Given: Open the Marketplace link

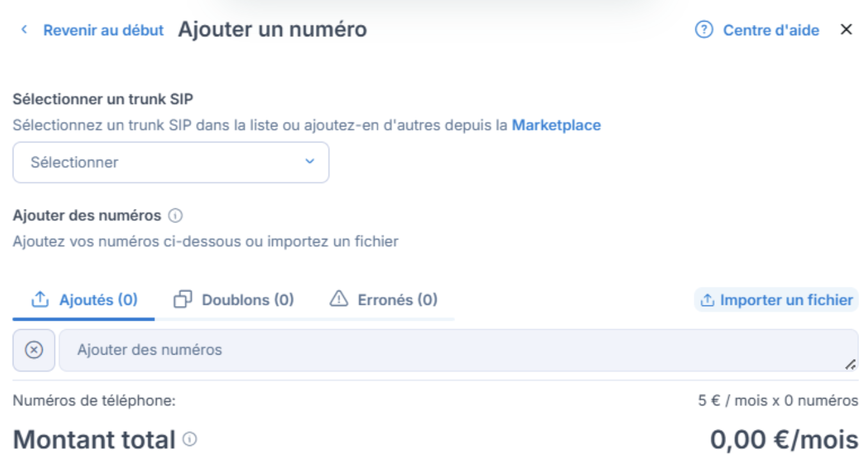Looking at the screenshot, I should [x=556, y=125].
